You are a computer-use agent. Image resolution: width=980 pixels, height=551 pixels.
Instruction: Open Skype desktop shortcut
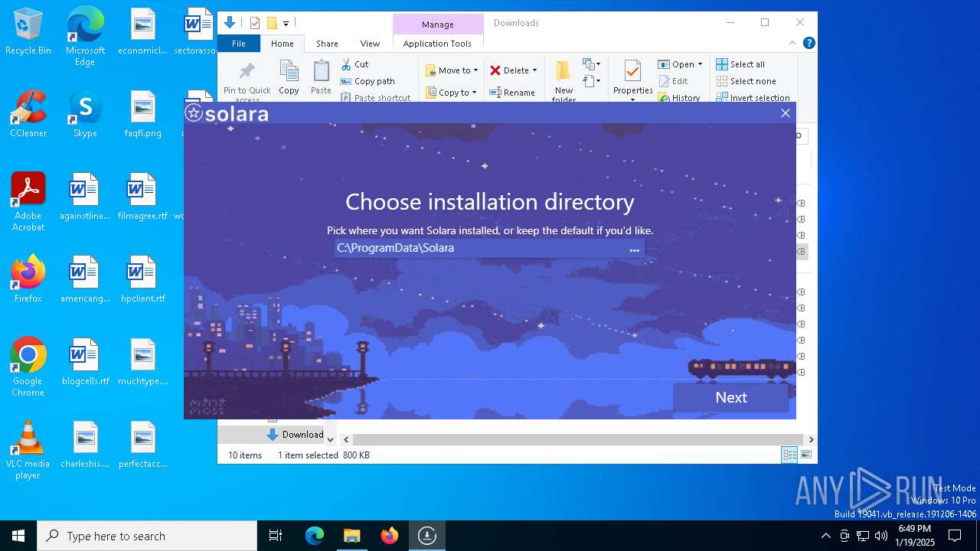click(x=85, y=115)
